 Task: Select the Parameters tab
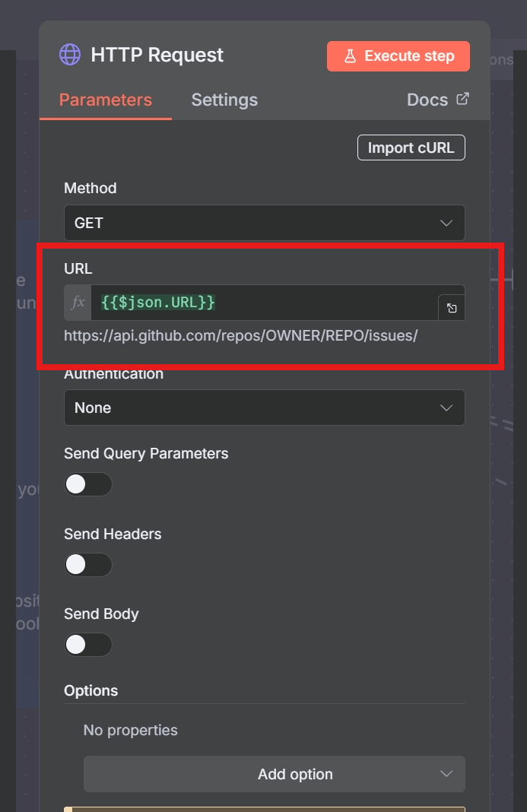[x=105, y=100]
